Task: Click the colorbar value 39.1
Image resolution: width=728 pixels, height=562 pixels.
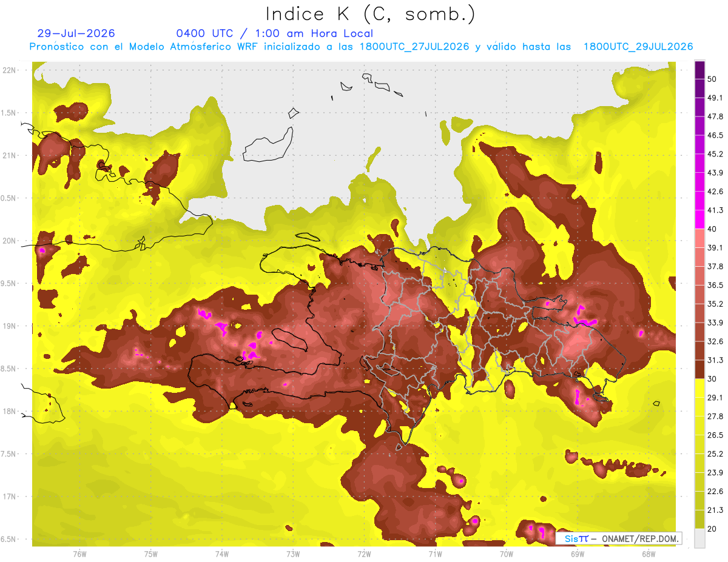Action: [x=715, y=247]
